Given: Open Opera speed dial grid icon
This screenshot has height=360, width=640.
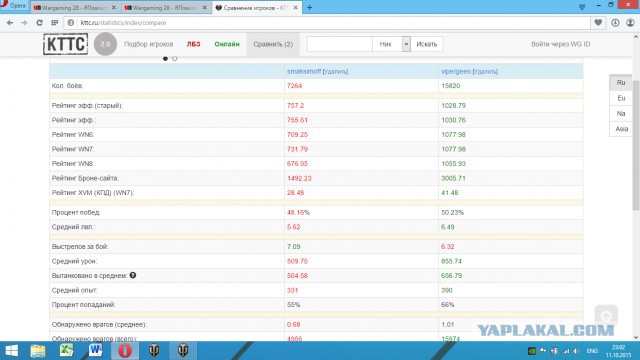Looking at the screenshot, I should pos(54,23).
